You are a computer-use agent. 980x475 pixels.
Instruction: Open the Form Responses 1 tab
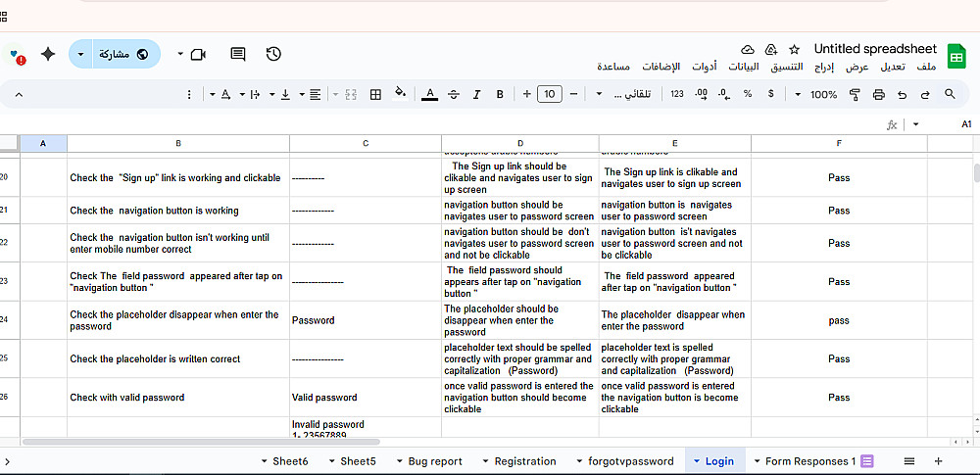(810, 462)
